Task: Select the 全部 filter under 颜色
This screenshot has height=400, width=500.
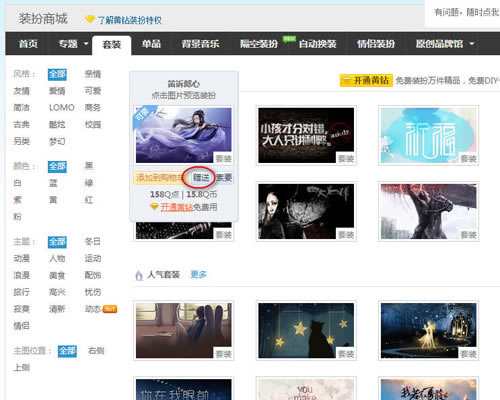Action: [57, 166]
